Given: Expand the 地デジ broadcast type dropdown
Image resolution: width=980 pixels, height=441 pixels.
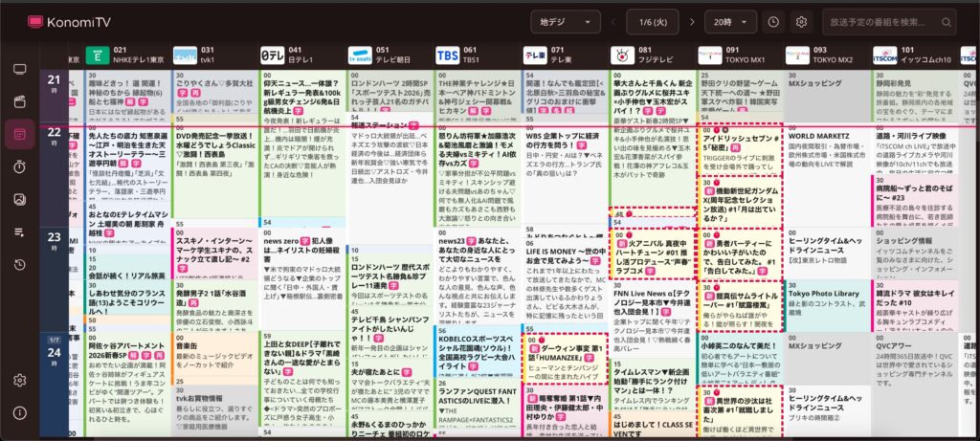Looking at the screenshot, I should click(564, 21).
